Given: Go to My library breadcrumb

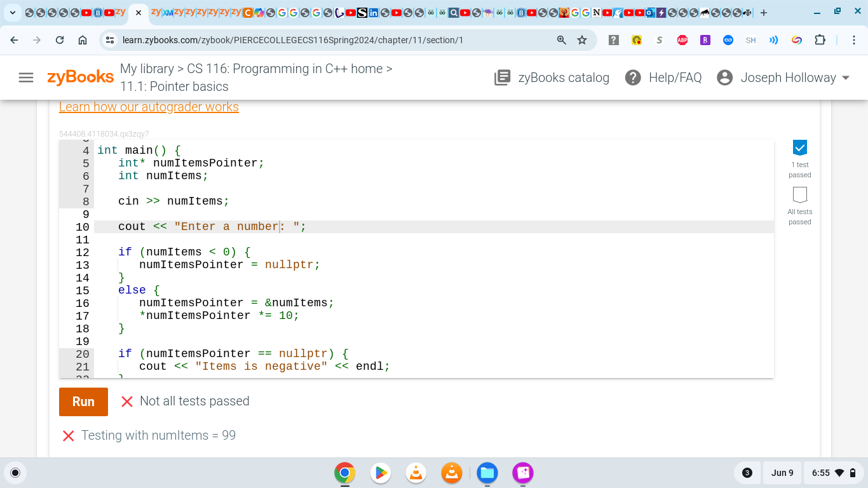Looking at the screenshot, I should (x=147, y=69).
